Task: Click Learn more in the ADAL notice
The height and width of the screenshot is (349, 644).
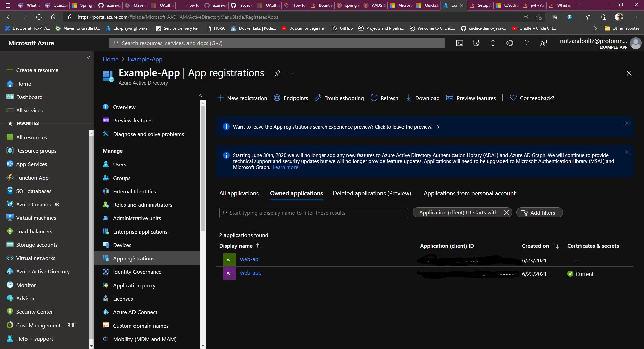Action: click(x=285, y=167)
